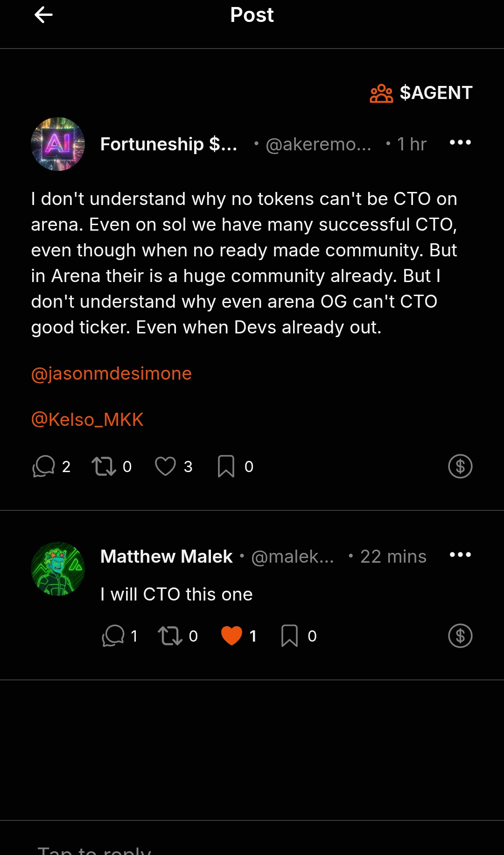Reply to Matthew Malek's comment
This screenshot has height=855, width=504.
click(113, 636)
